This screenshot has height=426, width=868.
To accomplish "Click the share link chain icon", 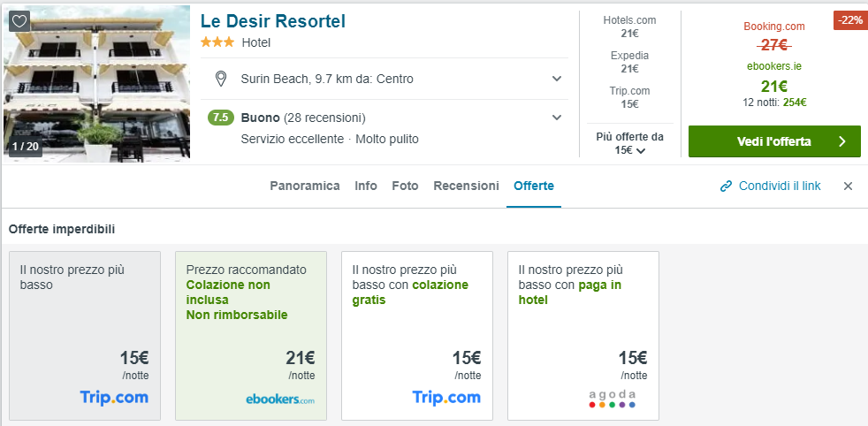I will (726, 186).
